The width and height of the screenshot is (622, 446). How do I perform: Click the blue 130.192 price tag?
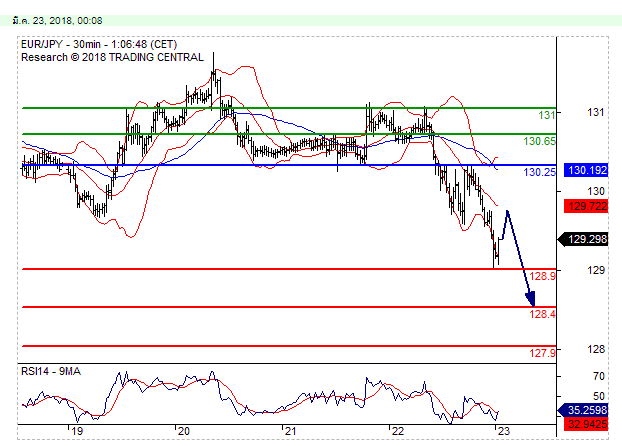pyautogui.click(x=586, y=170)
